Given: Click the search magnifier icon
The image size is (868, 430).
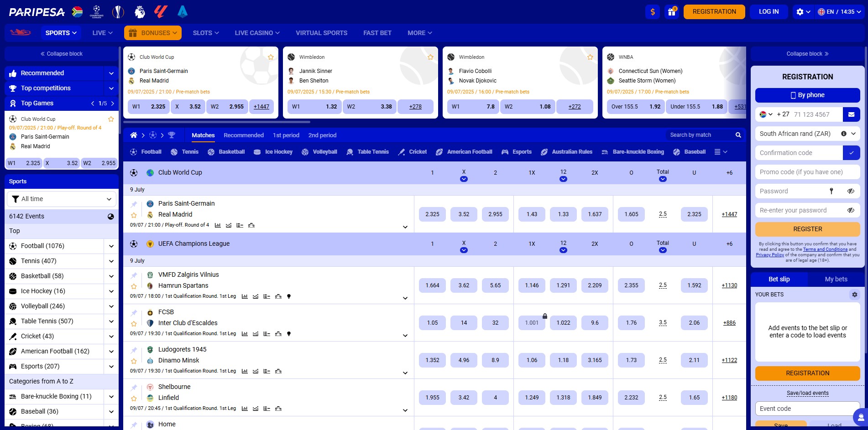Looking at the screenshot, I should pos(738,135).
